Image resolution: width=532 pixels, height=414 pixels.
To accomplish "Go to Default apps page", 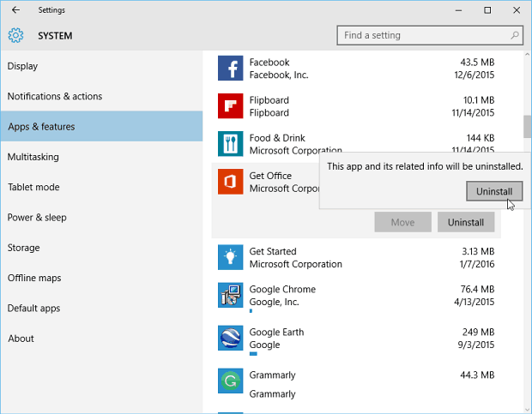I will point(102,308).
